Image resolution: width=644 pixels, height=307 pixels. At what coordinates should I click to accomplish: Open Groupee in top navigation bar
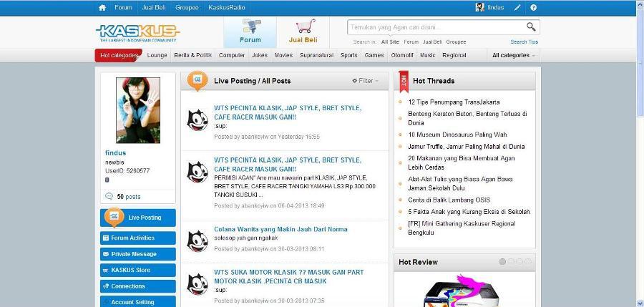point(187,7)
